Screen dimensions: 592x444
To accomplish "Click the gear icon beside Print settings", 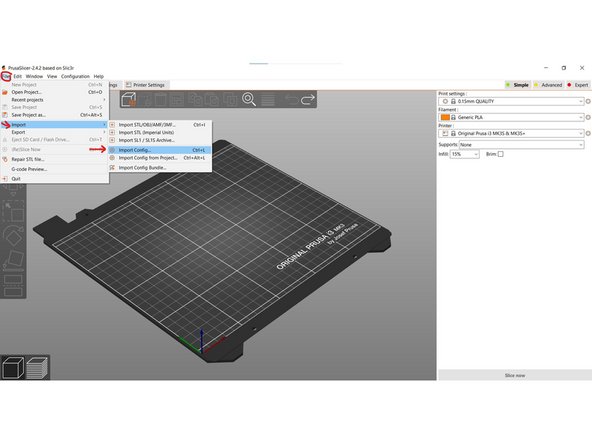I will point(588,101).
